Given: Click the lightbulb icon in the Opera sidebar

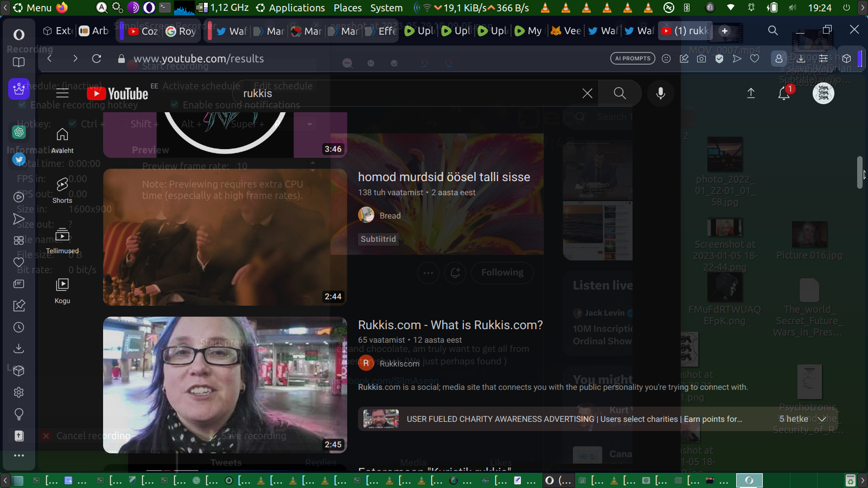Looking at the screenshot, I should (x=19, y=414).
